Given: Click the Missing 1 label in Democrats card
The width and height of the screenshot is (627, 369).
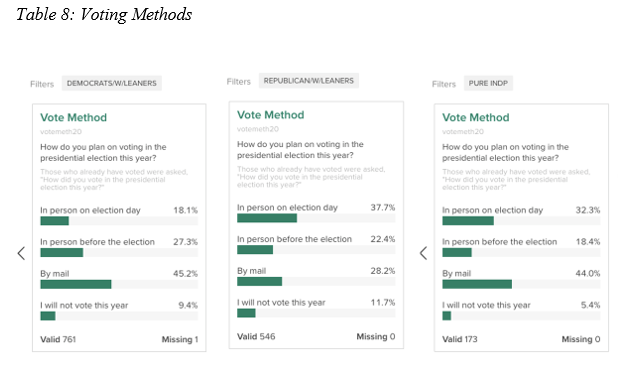Looking at the screenshot, I should (x=180, y=339).
